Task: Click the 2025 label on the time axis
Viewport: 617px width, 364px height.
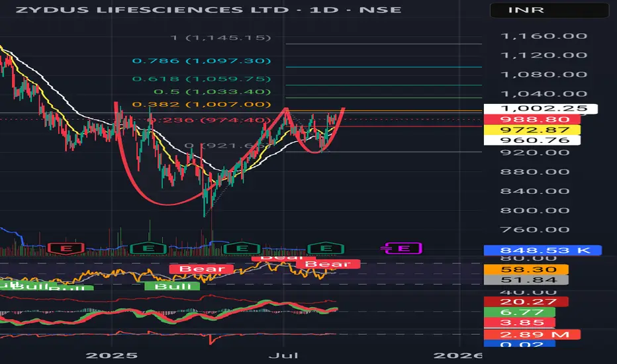Action: tap(112, 356)
